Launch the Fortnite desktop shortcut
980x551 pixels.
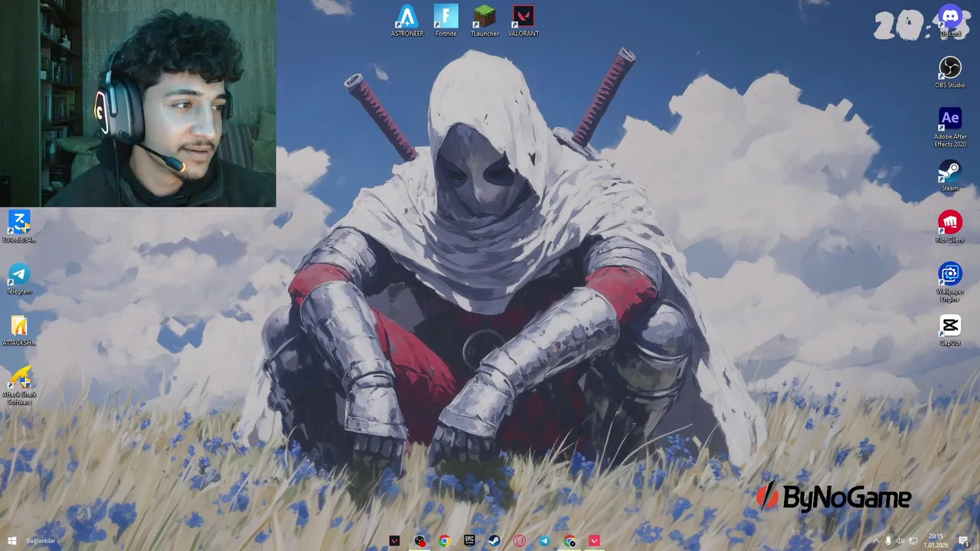pyautogui.click(x=446, y=21)
